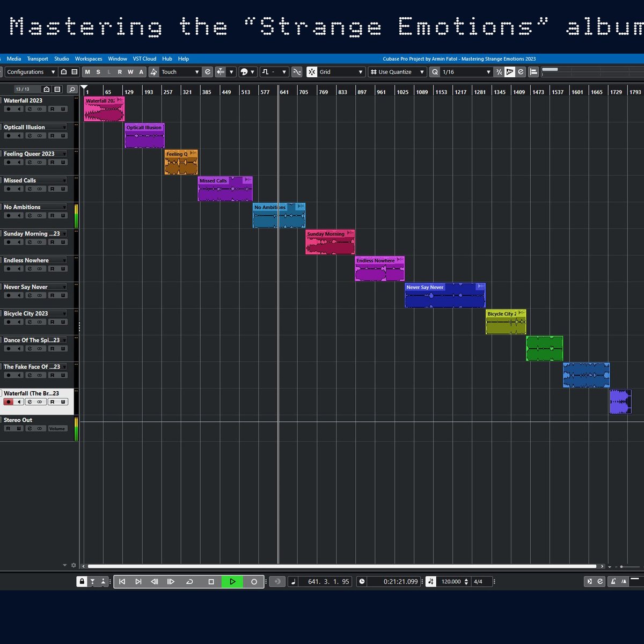Click the transport Record button
Screen dimensions: 644x644
[x=254, y=581]
